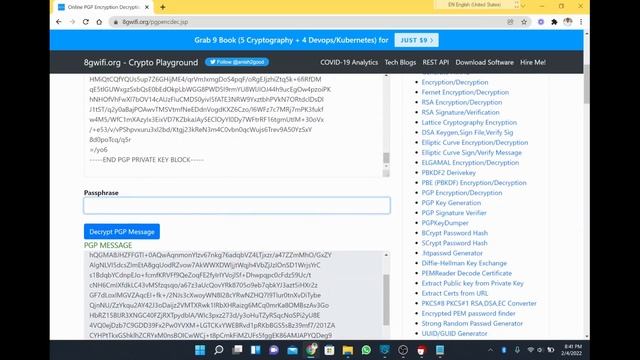Click the address bar URL
Image resolution: width=640 pixels, height=360 pixels.
tap(155, 22)
